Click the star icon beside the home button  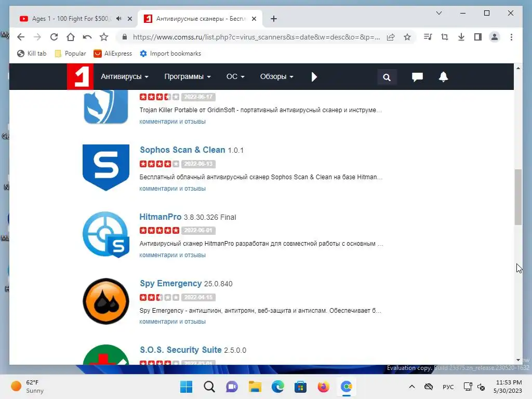(104, 37)
